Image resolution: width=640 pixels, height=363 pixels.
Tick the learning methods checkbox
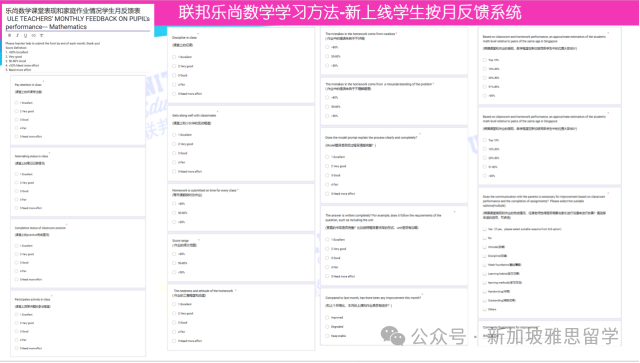tap(484, 283)
